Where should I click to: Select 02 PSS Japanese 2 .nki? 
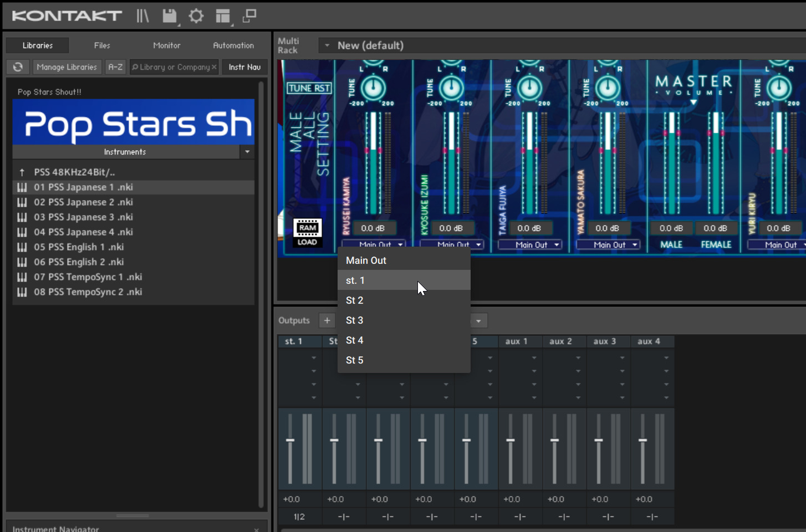[x=134, y=202]
